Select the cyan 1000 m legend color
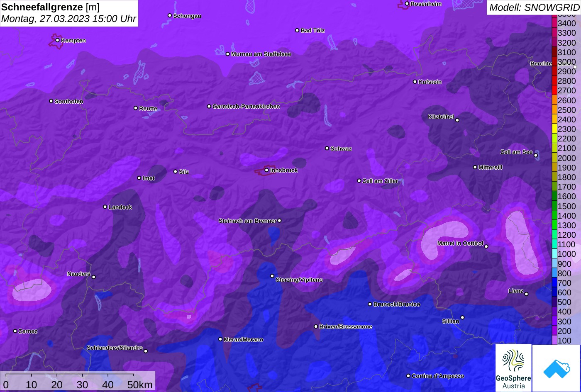 [x=554, y=254]
